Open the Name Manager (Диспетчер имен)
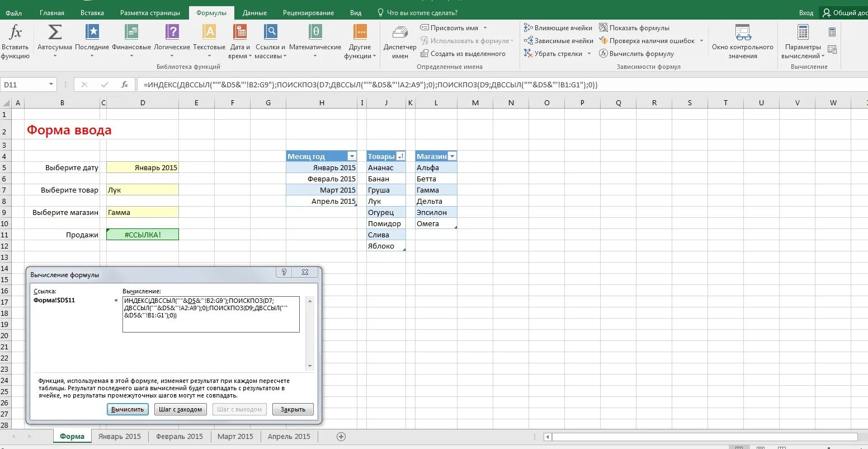 [400, 41]
